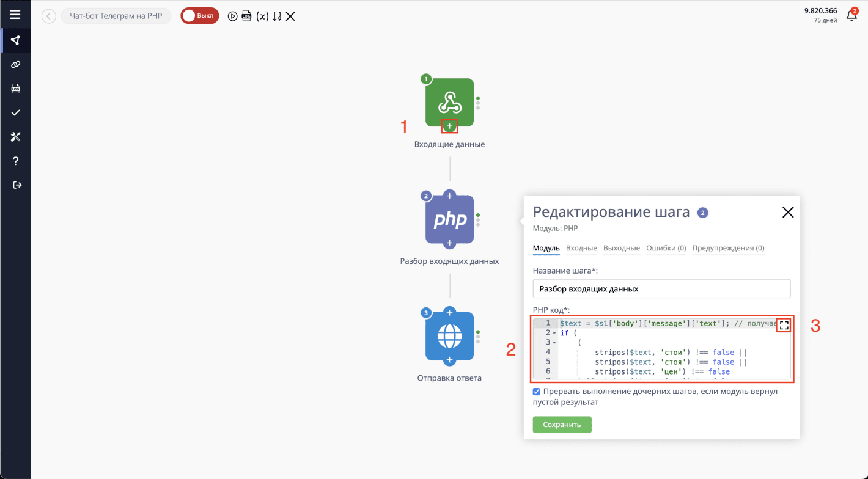Add a step below Входящие данные node
868x479 pixels.
(449, 126)
